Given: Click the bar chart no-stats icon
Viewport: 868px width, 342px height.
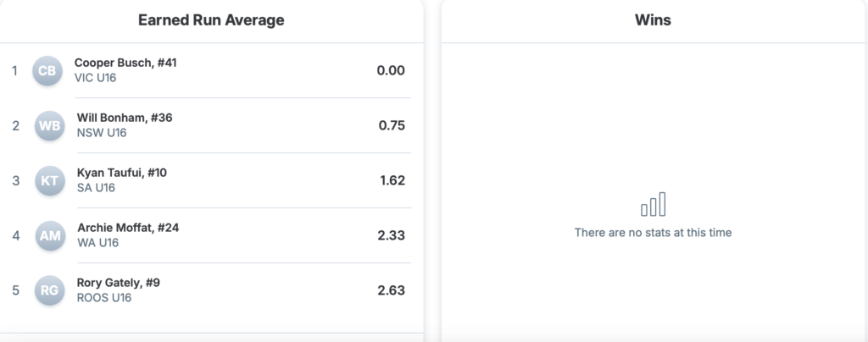Looking at the screenshot, I should [653, 205].
